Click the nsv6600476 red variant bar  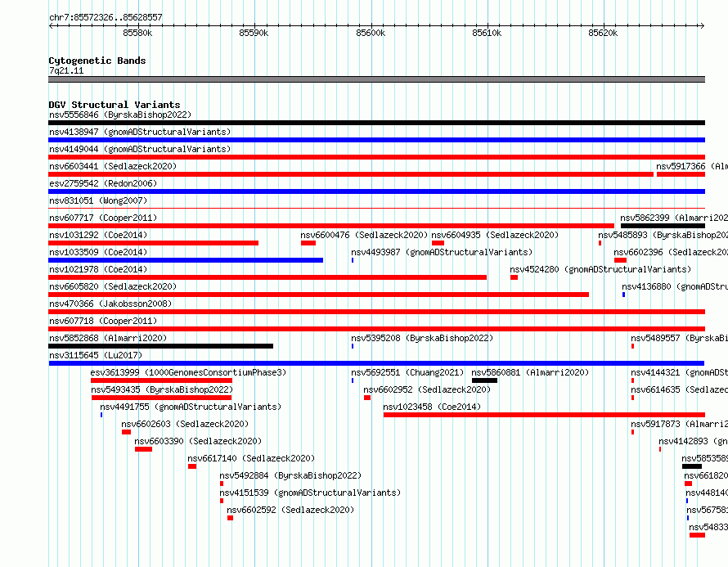(308, 243)
